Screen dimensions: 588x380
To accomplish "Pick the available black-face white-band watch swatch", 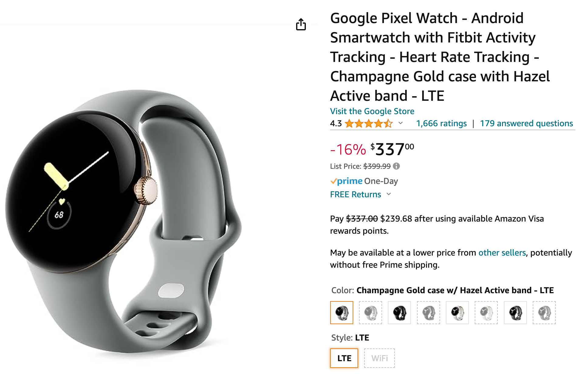I will (457, 313).
